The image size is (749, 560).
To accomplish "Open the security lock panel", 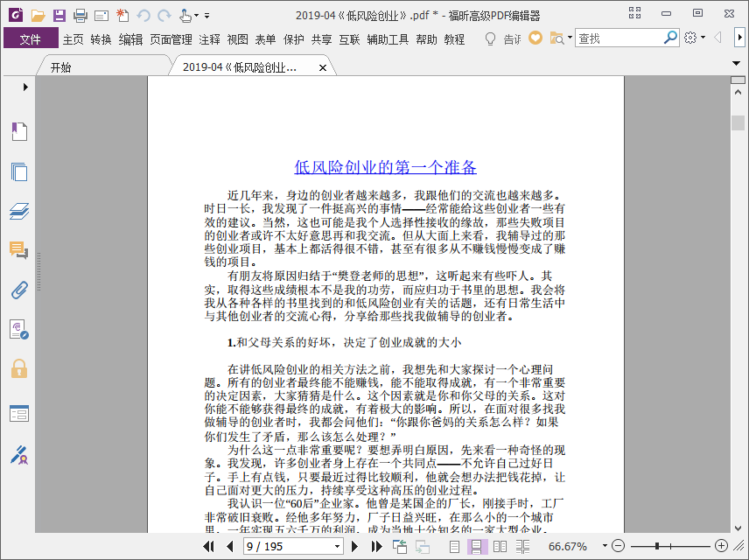I will click(x=19, y=369).
